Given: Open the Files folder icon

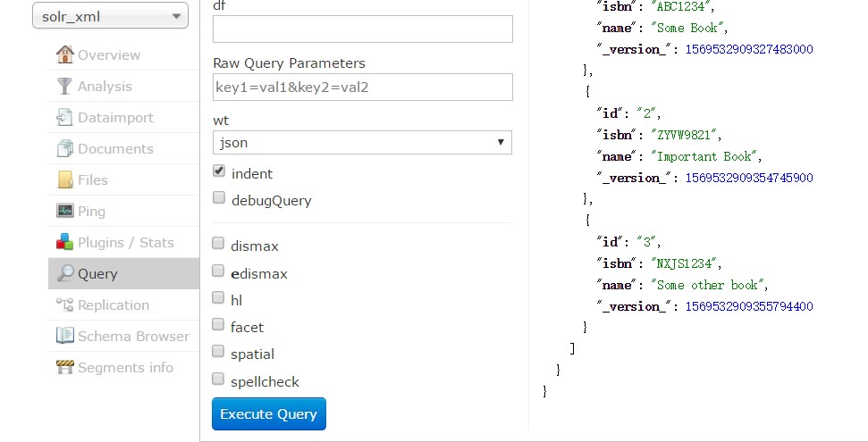Looking at the screenshot, I should [x=64, y=179].
